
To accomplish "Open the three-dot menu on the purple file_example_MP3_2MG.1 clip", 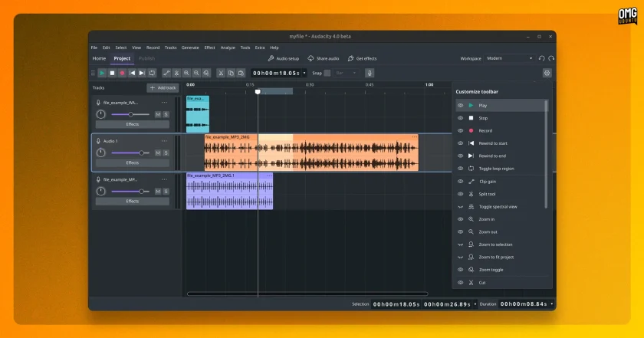I will tap(269, 176).
